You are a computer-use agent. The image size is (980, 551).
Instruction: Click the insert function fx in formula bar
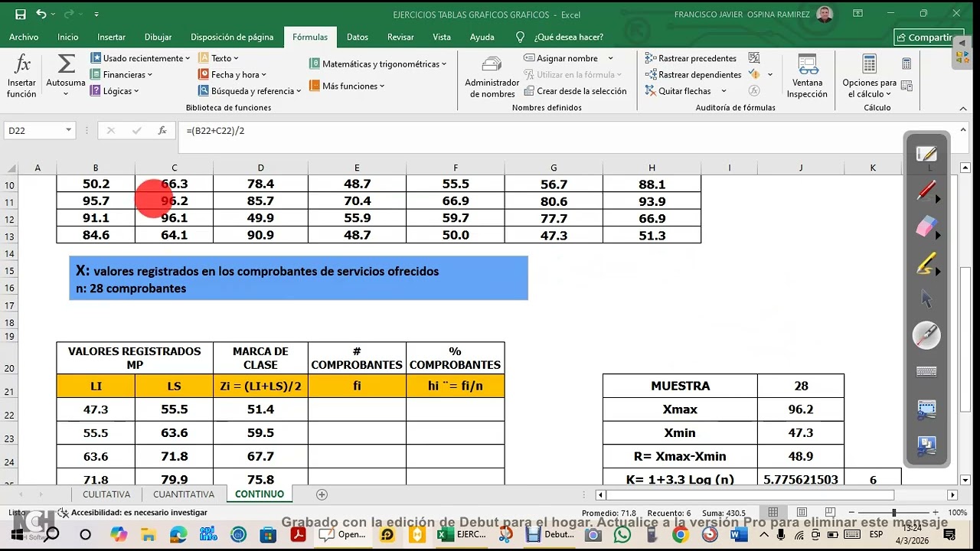(162, 131)
